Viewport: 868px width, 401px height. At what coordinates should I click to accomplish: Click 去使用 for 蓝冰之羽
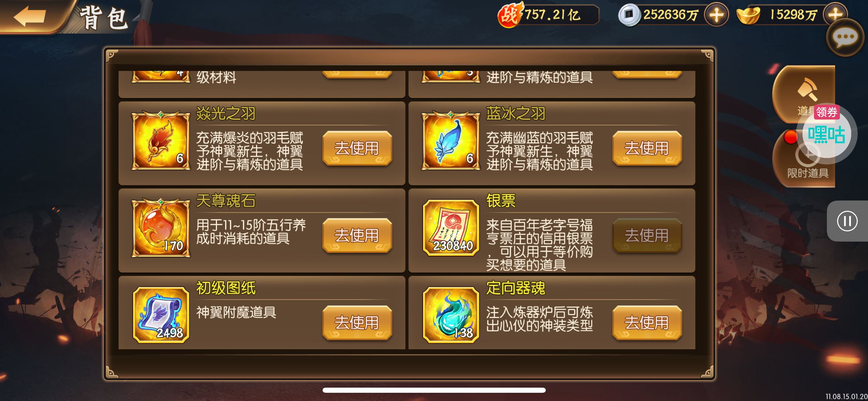(x=647, y=148)
